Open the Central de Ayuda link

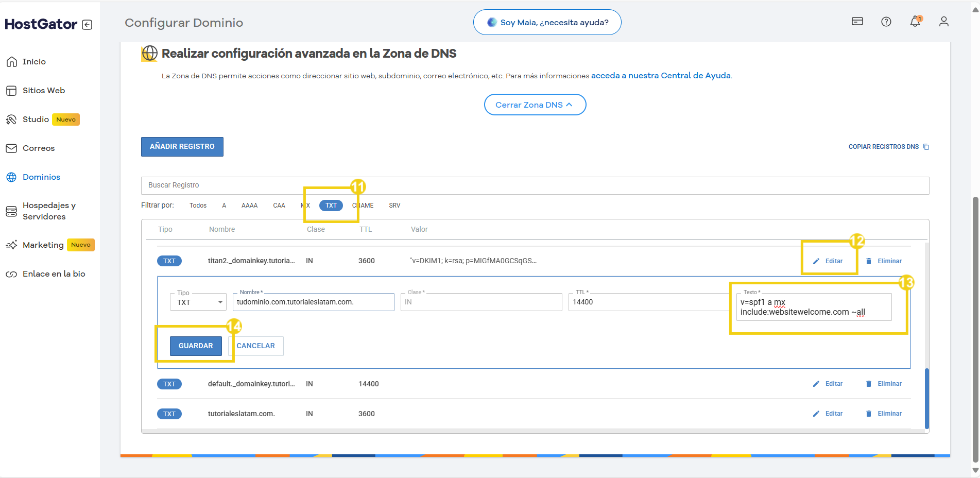661,76
